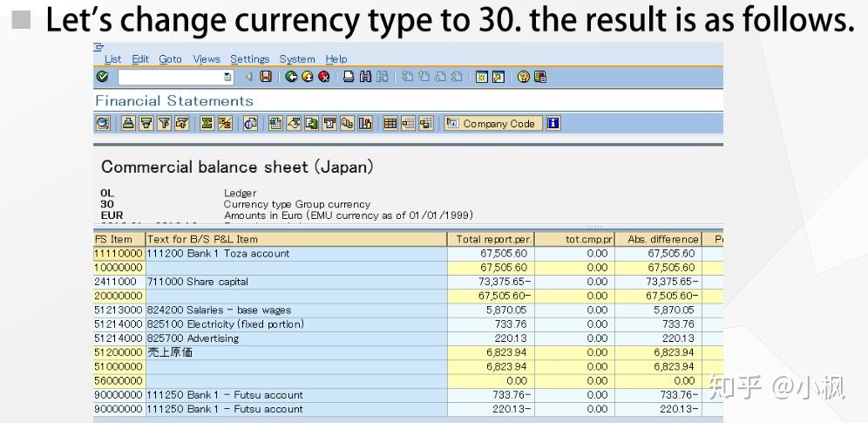
Task: Open the Settings menu
Action: pos(249,58)
